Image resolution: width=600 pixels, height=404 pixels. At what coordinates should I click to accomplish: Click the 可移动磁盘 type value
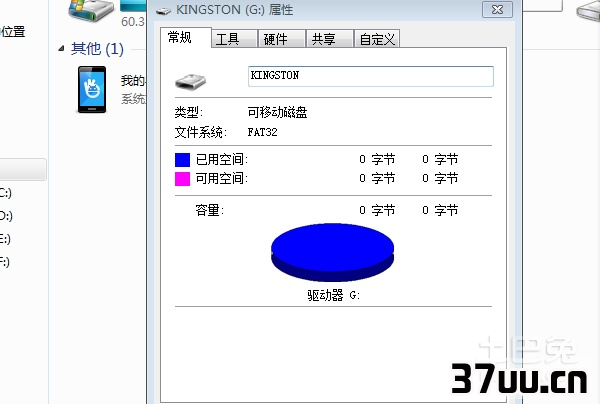click(x=277, y=112)
